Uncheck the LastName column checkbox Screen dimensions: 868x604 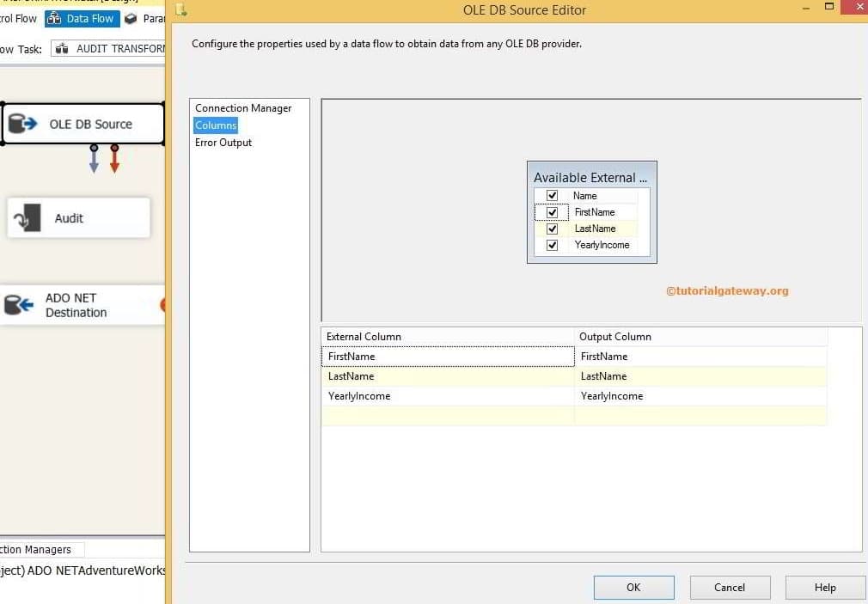click(x=551, y=229)
